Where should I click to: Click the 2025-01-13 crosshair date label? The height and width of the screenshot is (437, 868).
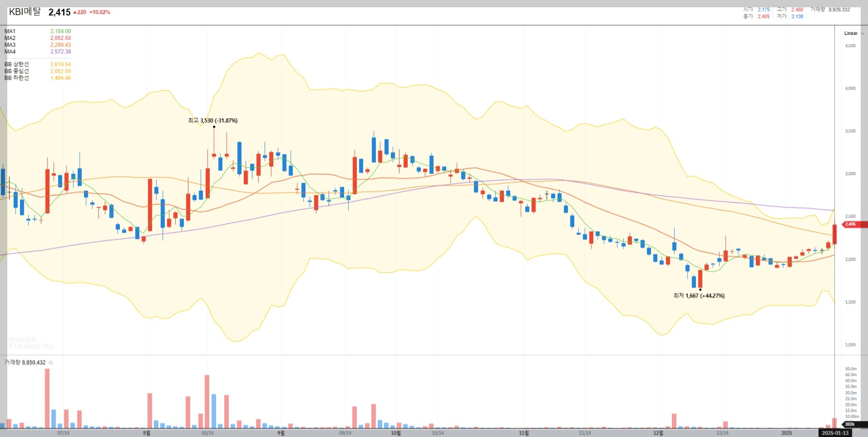tap(835, 433)
